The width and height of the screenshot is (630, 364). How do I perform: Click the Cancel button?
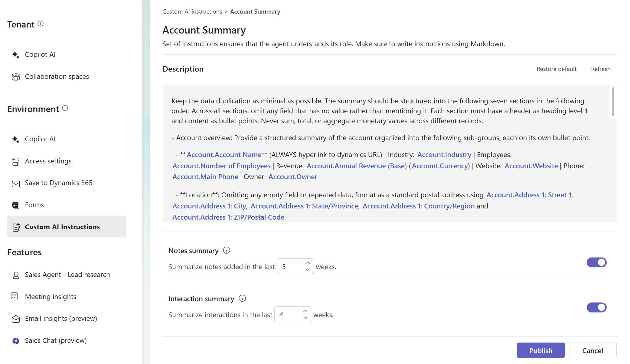593,350
